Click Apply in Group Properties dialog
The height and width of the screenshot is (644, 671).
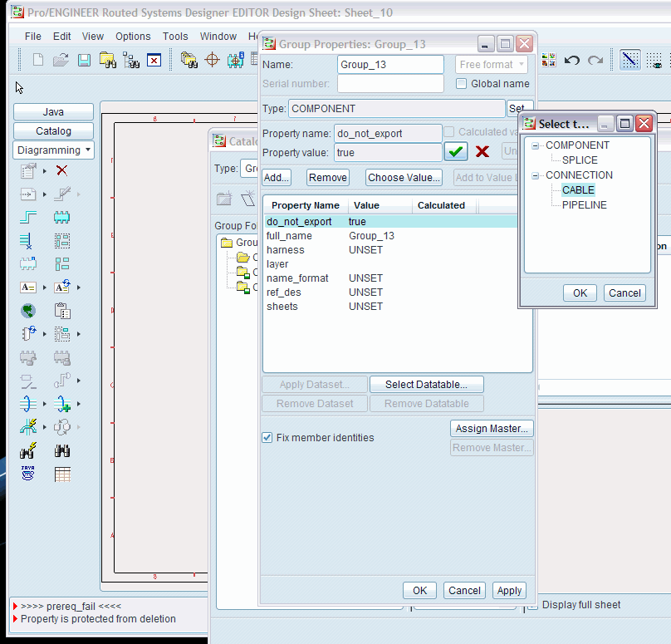click(x=509, y=591)
